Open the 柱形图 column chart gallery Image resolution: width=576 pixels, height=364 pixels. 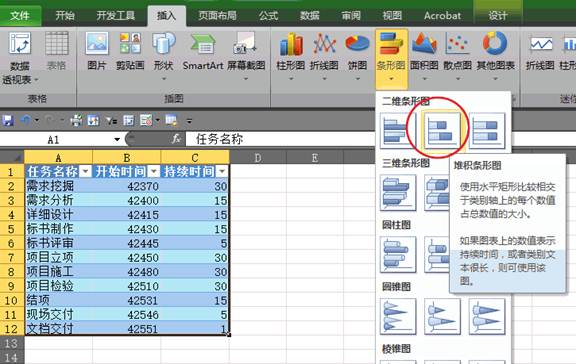pos(291,56)
